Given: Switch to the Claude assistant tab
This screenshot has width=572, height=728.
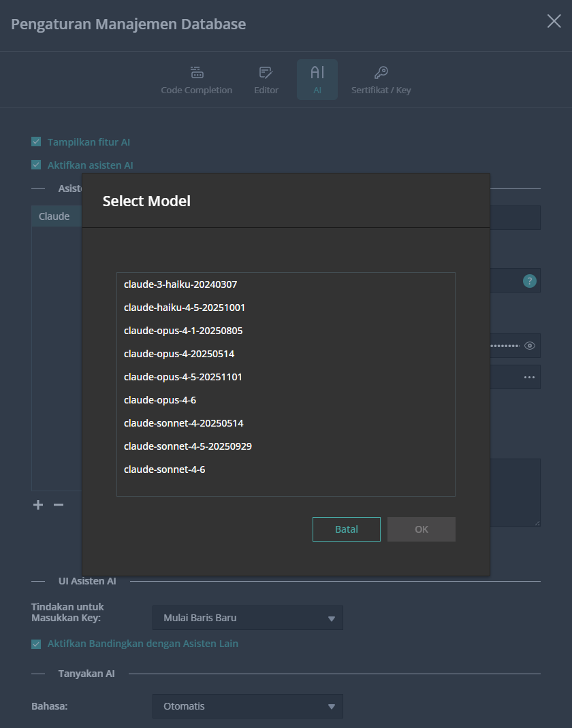Looking at the screenshot, I should click(x=54, y=216).
